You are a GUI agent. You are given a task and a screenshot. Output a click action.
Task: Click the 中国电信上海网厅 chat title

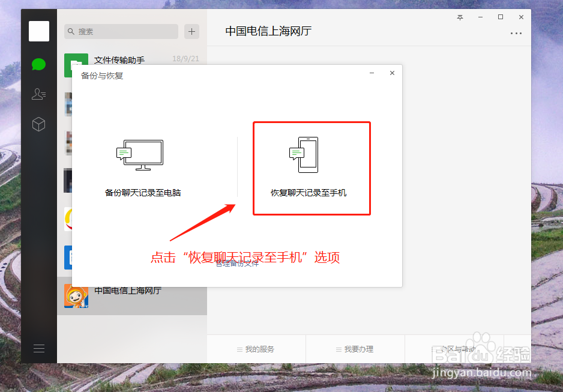point(268,31)
